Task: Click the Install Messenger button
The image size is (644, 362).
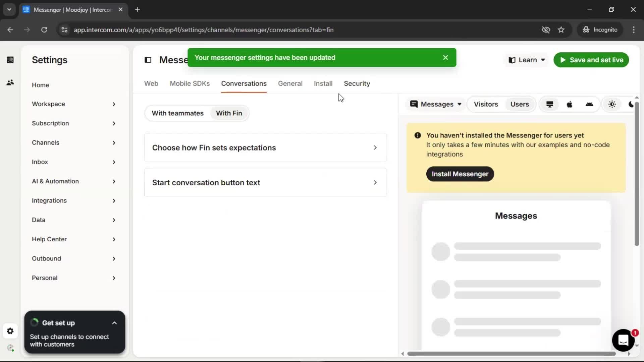Action: click(x=460, y=174)
